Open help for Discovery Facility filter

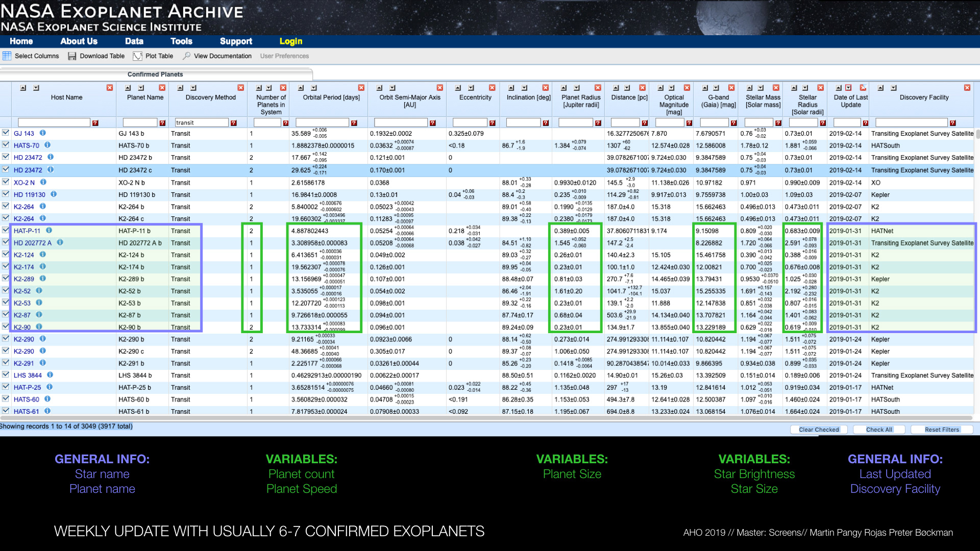coord(952,123)
